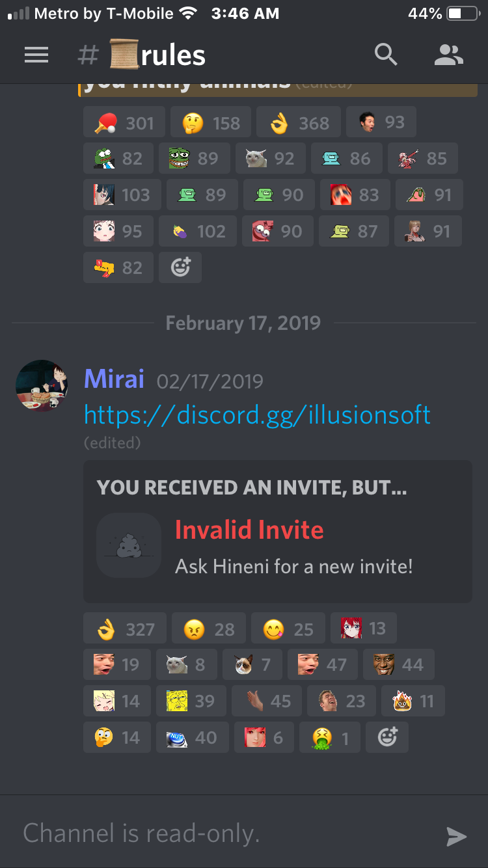Toggle the angry face reaction 28
488x868 pixels.
tap(209, 629)
